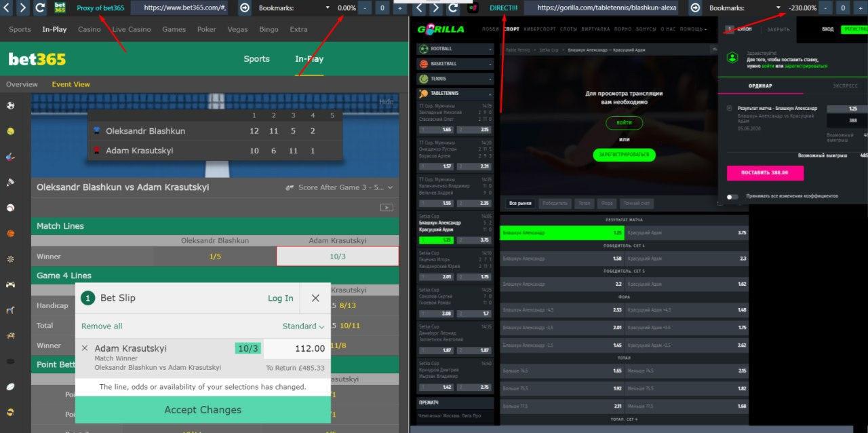Decrease percentage with minus in bet365 pane
The width and height of the screenshot is (868, 433).
[x=364, y=8]
